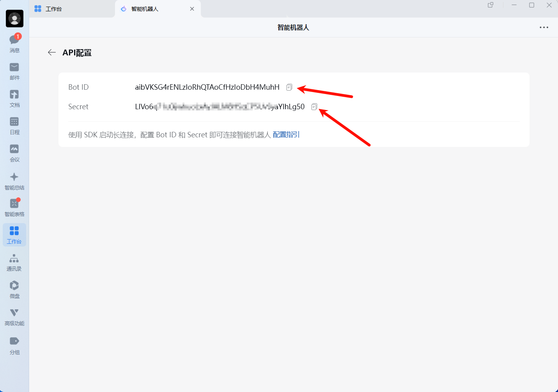Copy the Bot ID value
This screenshot has height=392, width=558.
pos(289,87)
